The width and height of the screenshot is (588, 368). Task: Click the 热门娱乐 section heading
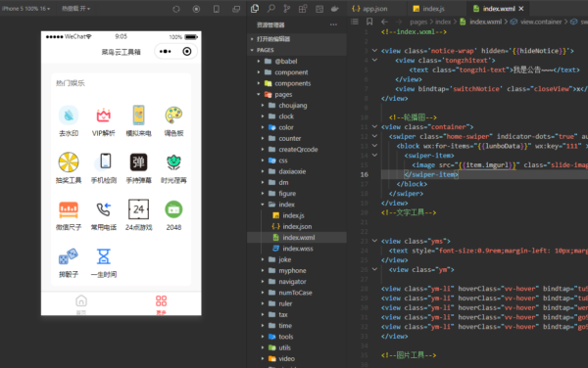pos(71,83)
